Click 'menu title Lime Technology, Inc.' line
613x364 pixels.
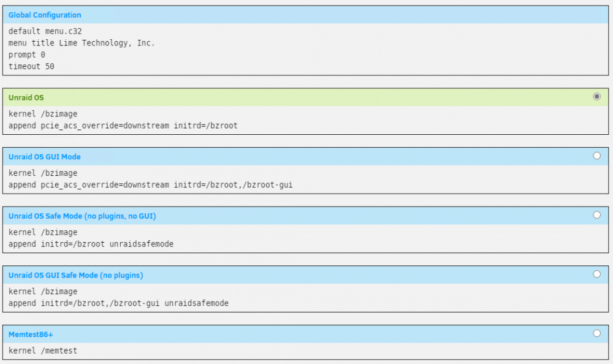(82, 43)
